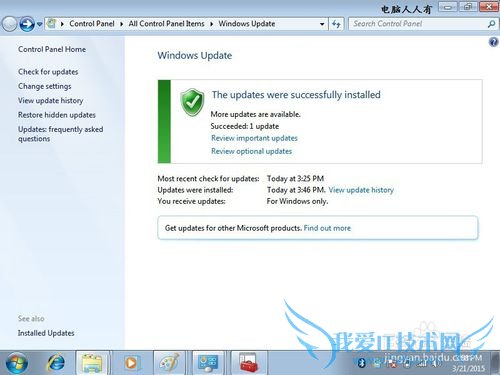
Task: Click 'More updates are available.' text
Action: point(255,114)
